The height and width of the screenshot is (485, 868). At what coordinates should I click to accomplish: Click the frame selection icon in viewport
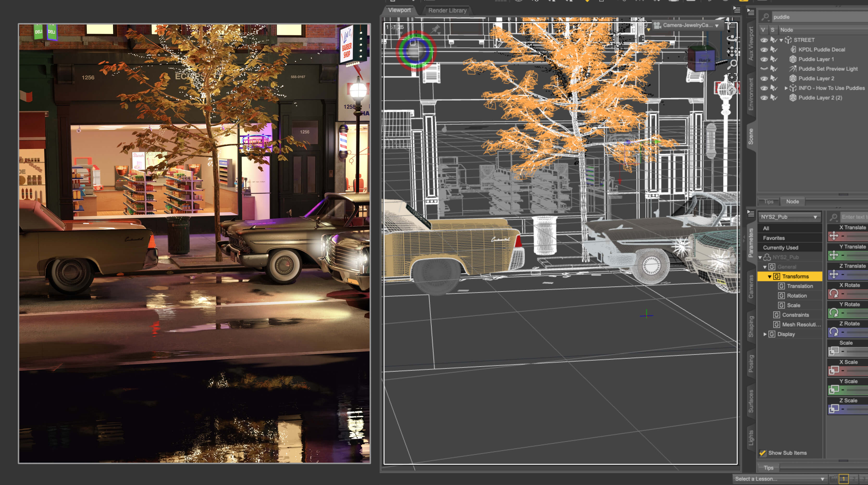[732, 77]
